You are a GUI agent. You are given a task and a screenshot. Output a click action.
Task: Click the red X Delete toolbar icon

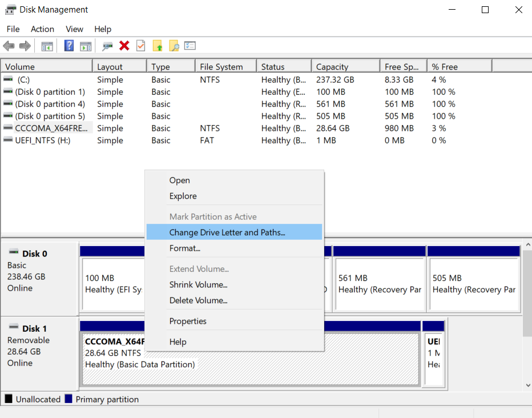(x=124, y=46)
